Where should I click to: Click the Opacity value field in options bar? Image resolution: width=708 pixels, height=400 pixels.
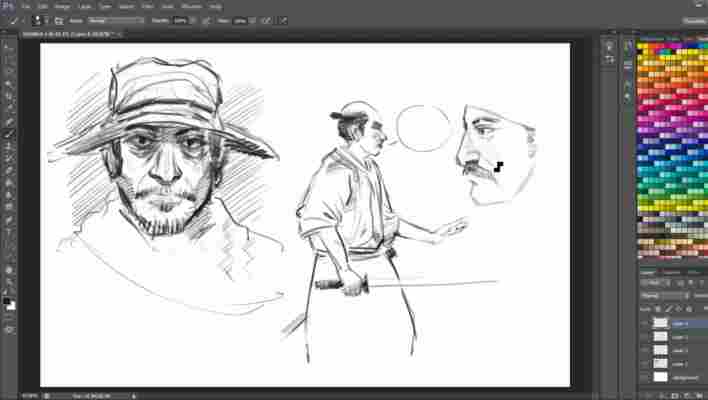(180, 21)
